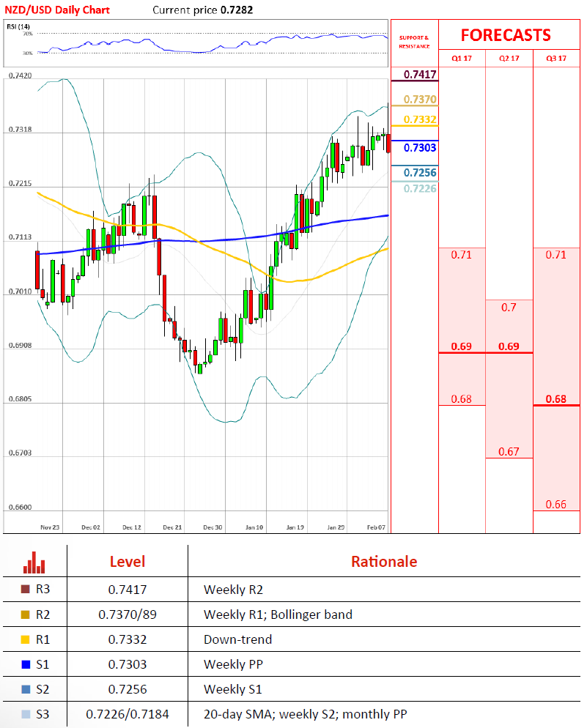
Task: Click '20-day SMA; weekly S2; monthly PP'
Action: tap(305, 714)
